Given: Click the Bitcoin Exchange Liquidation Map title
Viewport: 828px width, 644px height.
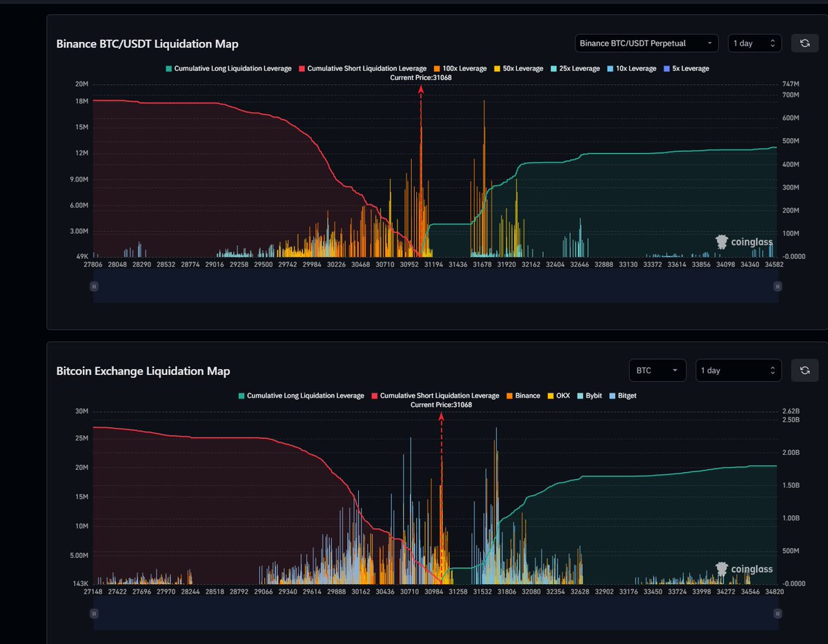Looking at the screenshot, I should 143,371.
